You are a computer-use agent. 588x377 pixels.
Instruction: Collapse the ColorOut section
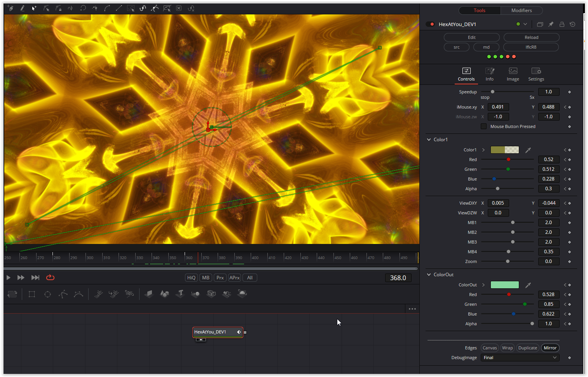point(429,274)
